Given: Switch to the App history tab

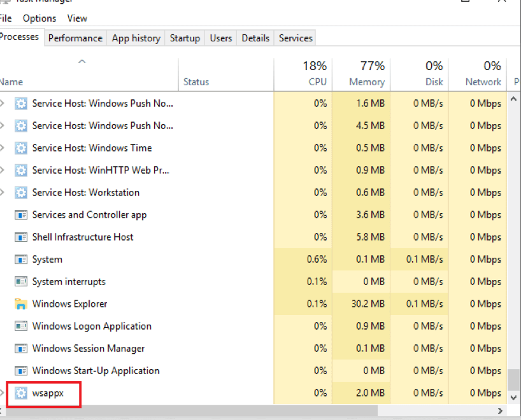Looking at the screenshot, I should click(136, 38).
